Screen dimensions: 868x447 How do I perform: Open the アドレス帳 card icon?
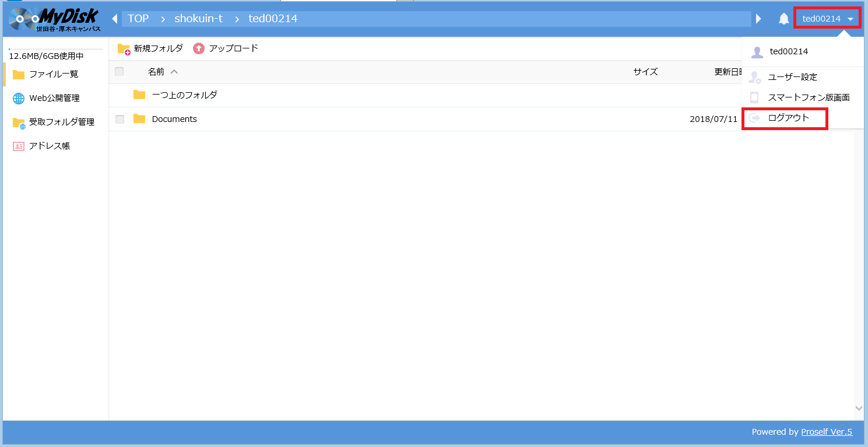[x=19, y=146]
